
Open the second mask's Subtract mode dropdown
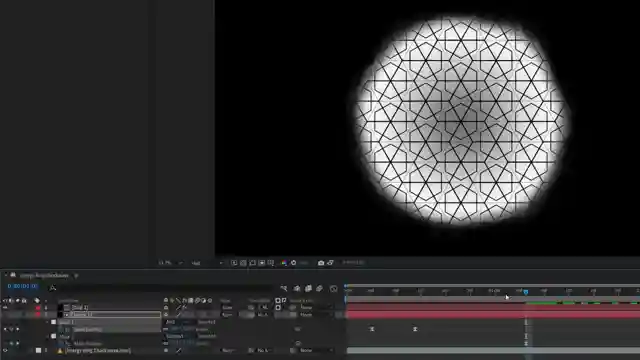click(x=180, y=336)
